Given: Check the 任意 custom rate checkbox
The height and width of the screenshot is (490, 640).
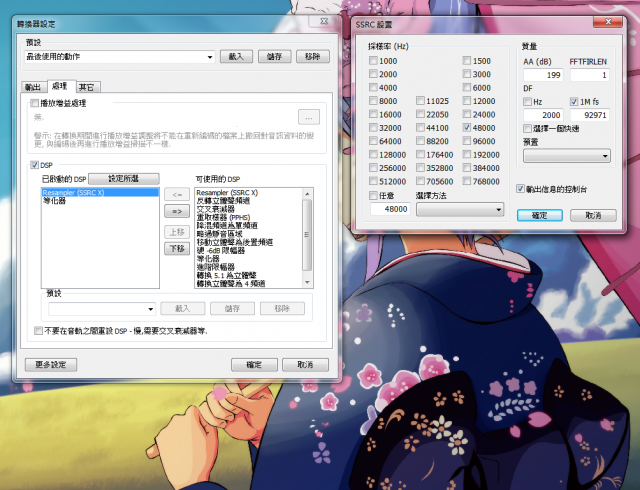Looking at the screenshot, I should pyautogui.click(x=373, y=196).
